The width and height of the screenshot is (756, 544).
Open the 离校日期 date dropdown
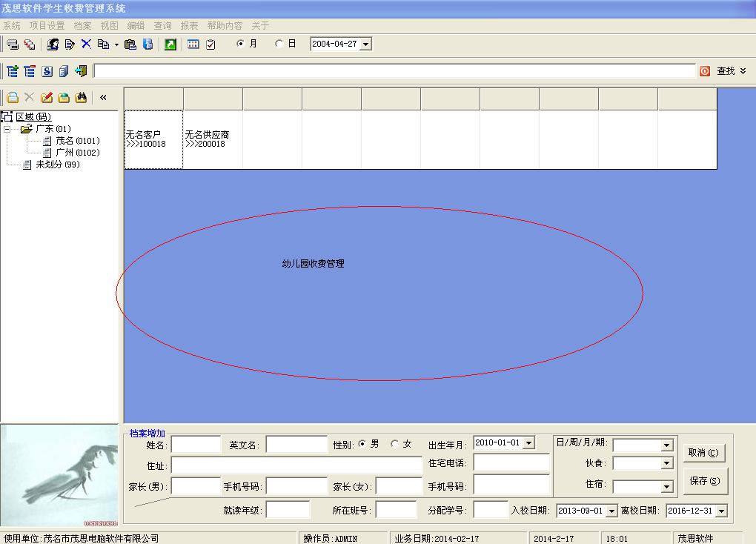click(x=721, y=511)
